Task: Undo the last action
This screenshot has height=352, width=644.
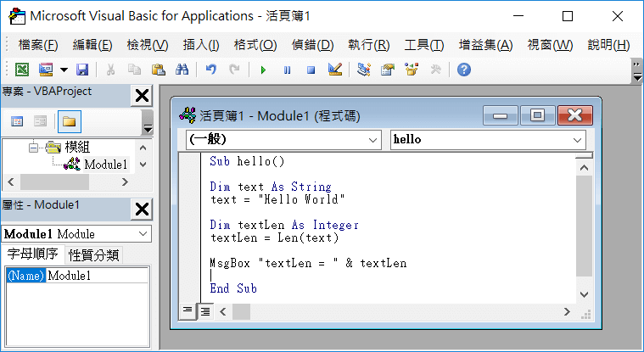Action: tap(210, 70)
